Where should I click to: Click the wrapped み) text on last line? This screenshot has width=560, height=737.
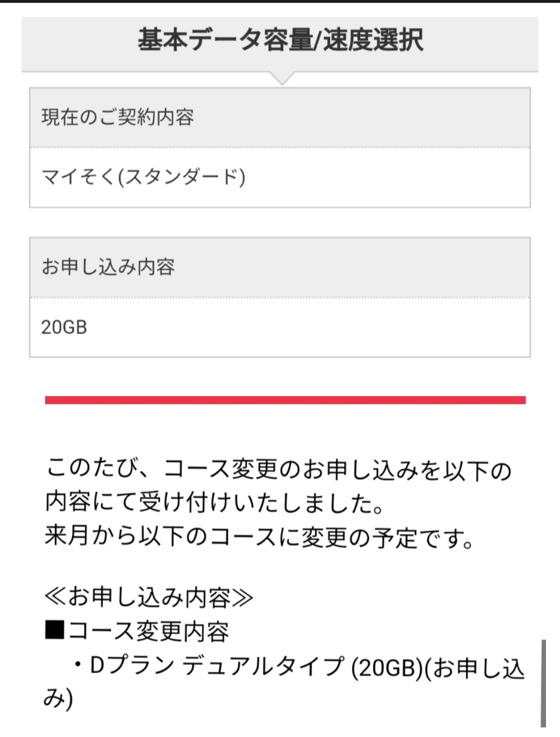click(58, 699)
